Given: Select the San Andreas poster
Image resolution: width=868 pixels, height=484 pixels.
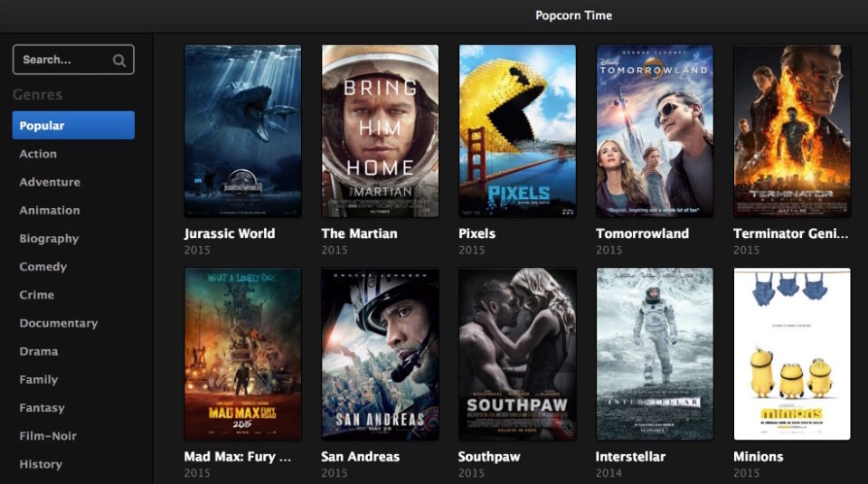Looking at the screenshot, I should [381, 354].
